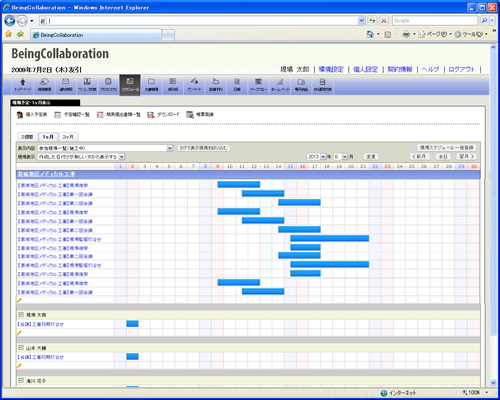This screenshot has width=500, height=400.
Task: Click the search magnifier icon beside Google box
Action: click(x=484, y=21)
